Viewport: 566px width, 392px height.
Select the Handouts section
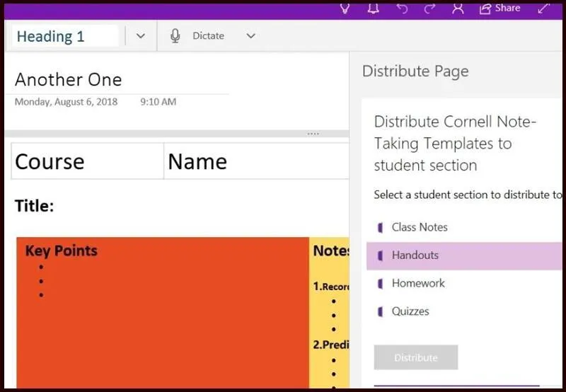click(x=464, y=256)
